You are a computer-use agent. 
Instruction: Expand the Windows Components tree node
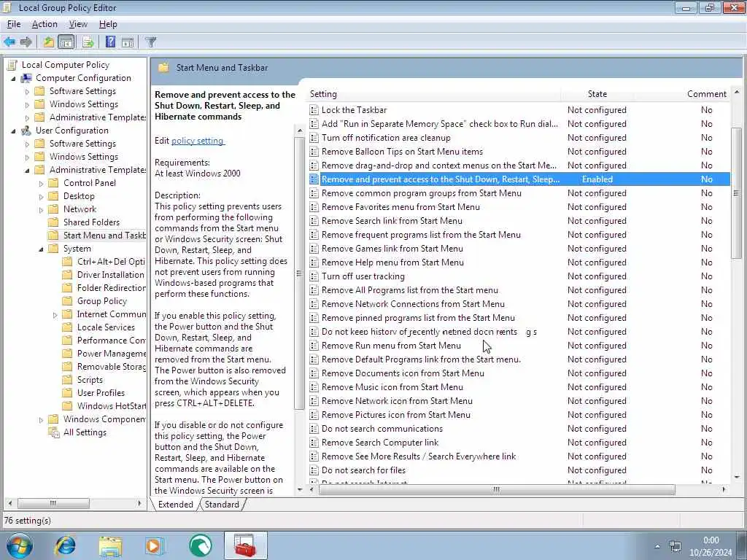[x=41, y=419]
